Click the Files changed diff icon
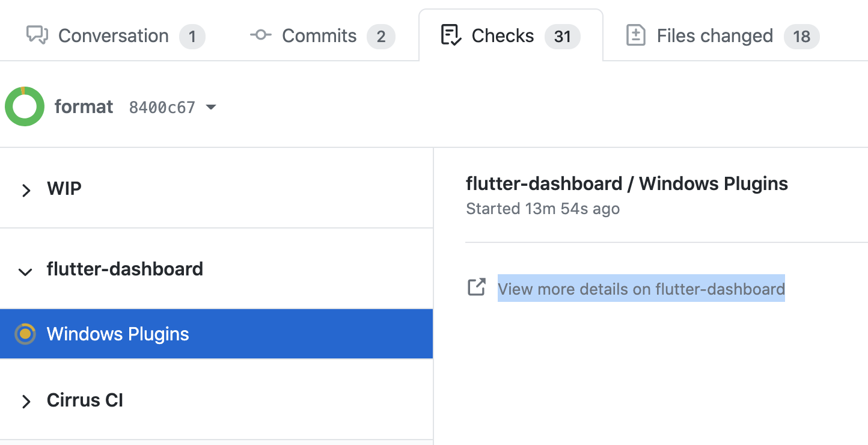The width and height of the screenshot is (868, 445). coord(635,35)
